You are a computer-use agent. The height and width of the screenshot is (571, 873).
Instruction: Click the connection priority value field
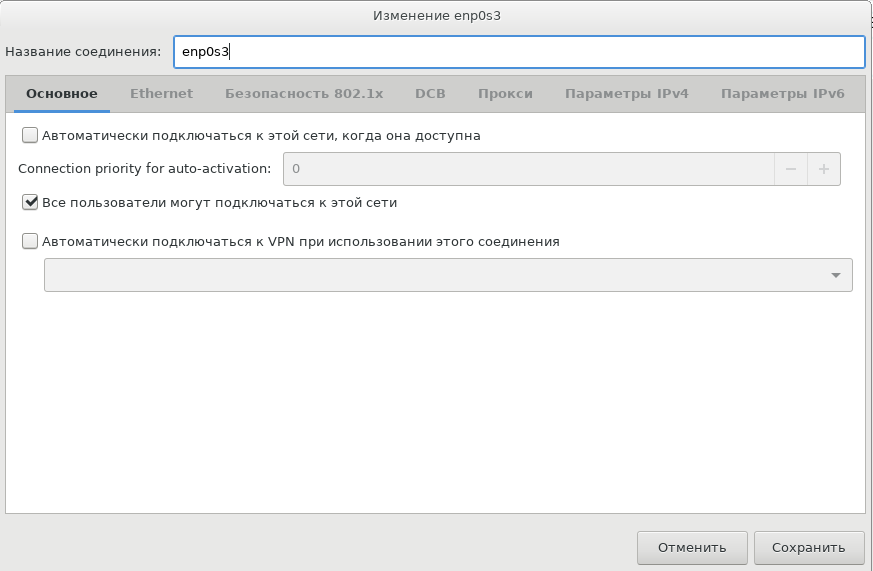[528, 169]
